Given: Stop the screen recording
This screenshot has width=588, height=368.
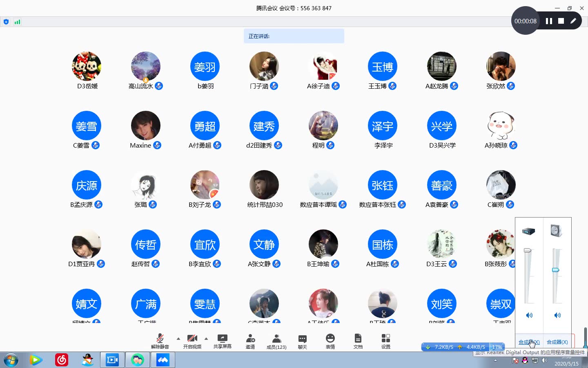Looking at the screenshot, I should (x=561, y=21).
